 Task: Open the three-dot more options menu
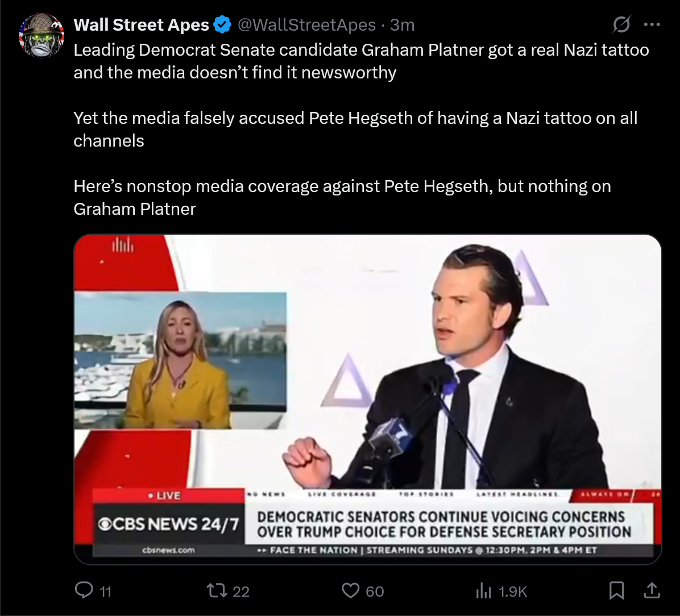coord(652,24)
